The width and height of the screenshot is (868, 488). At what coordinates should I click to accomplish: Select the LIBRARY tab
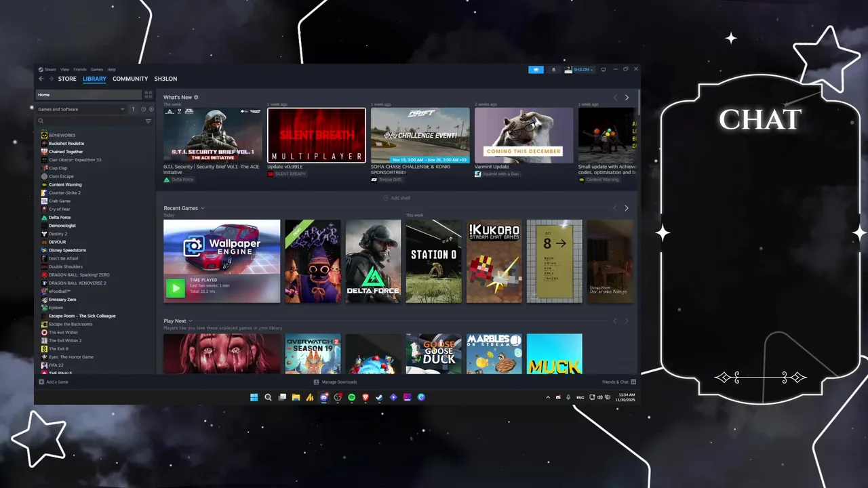point(94,79)
